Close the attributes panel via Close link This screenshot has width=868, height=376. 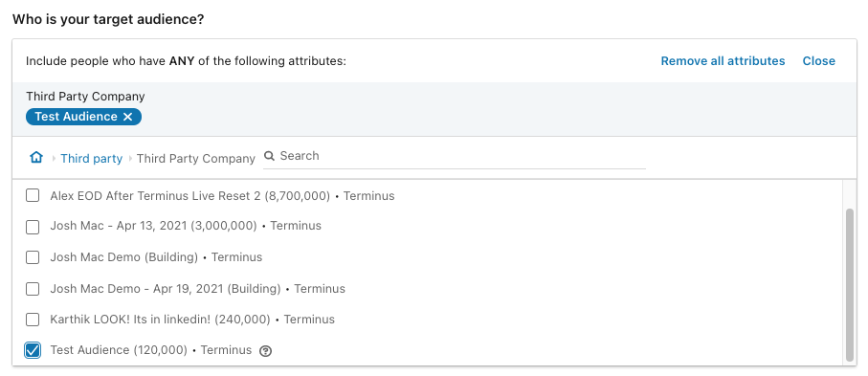coord(819,61)
